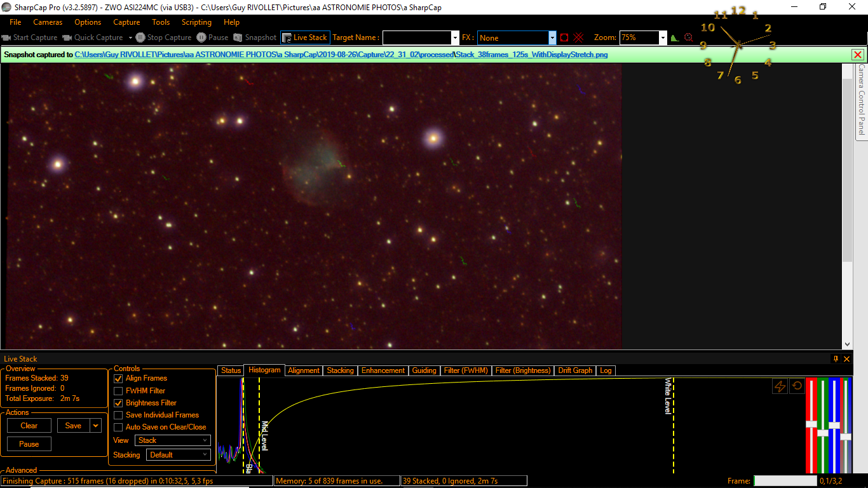Viewport: 868px width, 488px height.
Task: Click the Stop Capture icon
Action: pyautogui.click(x=140, y=37)
